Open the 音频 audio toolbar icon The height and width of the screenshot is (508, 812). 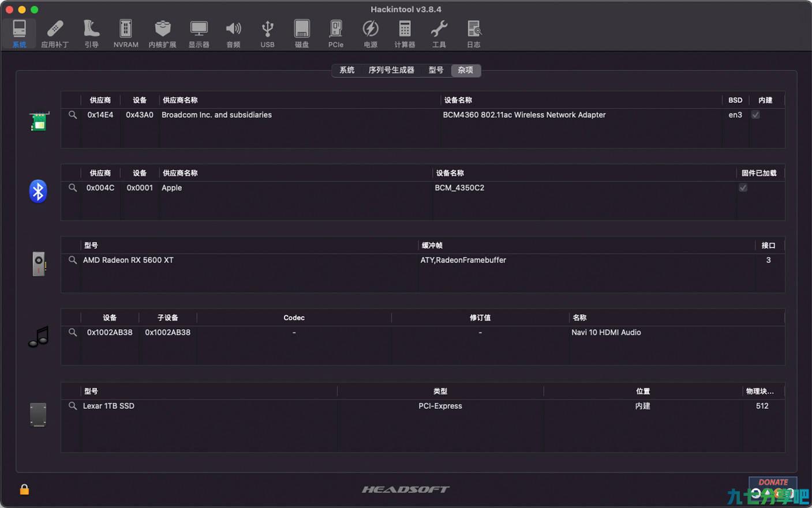[233, 33]
